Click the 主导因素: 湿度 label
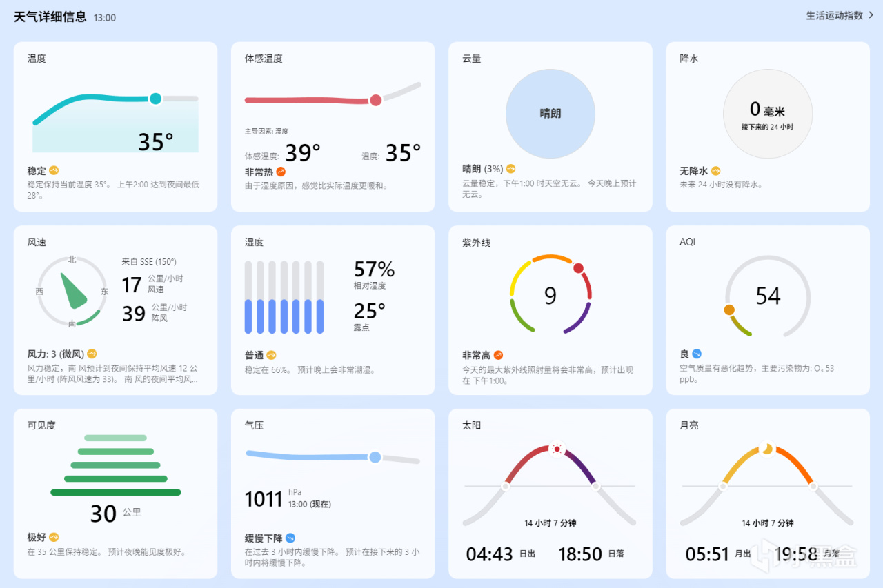This screenshot has height=588, width=883. (266, 131)
